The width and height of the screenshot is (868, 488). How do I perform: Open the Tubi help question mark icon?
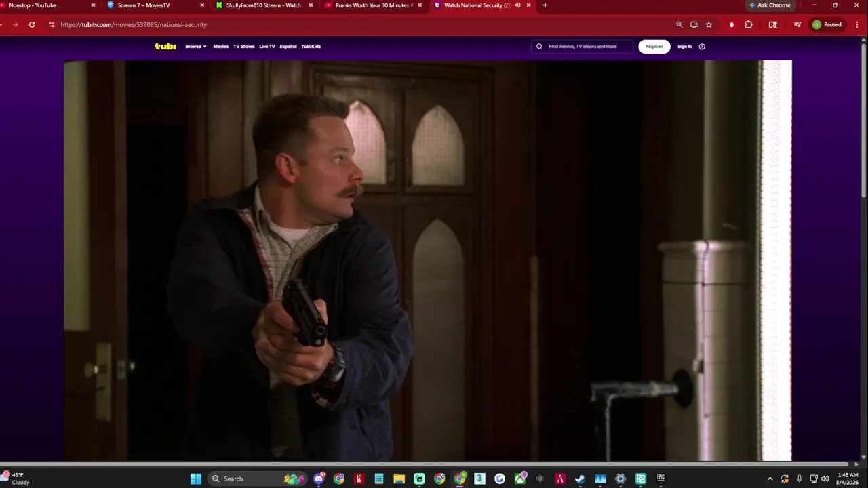tap(702, 47)
